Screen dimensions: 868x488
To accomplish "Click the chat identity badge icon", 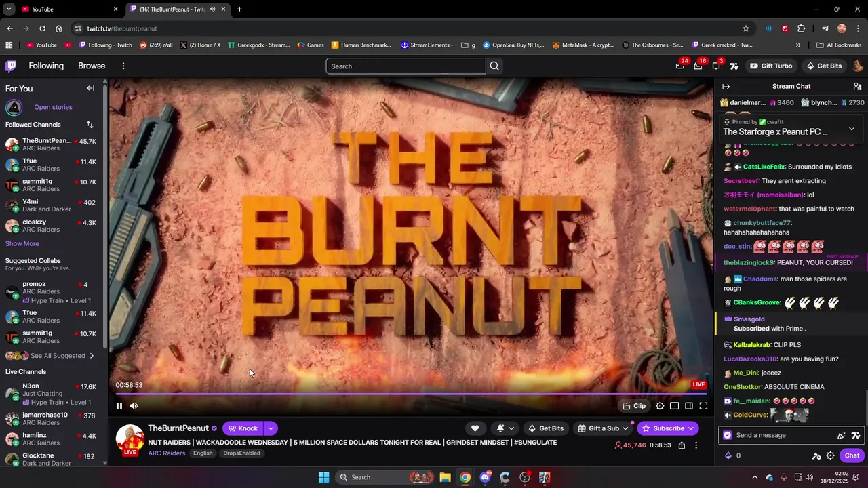I will click(x=728, y=436).
